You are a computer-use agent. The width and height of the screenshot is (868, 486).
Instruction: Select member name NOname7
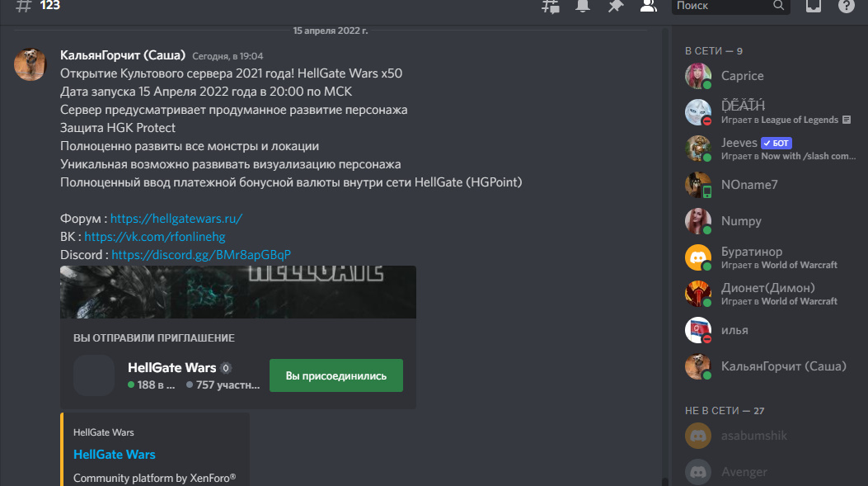[x=749, y=185]
